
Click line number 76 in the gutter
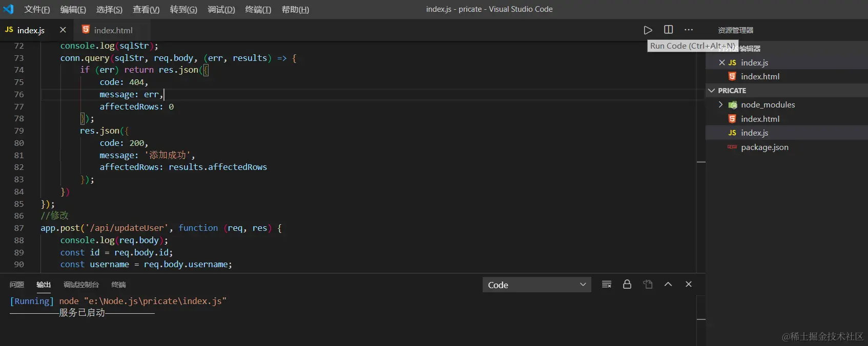click(x=19, y=94)
